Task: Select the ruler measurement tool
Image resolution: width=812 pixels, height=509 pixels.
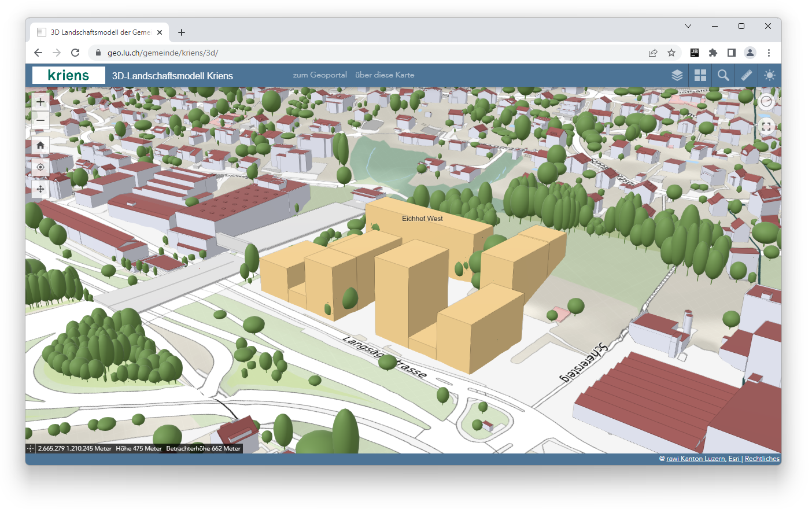Action: [746, 75]
